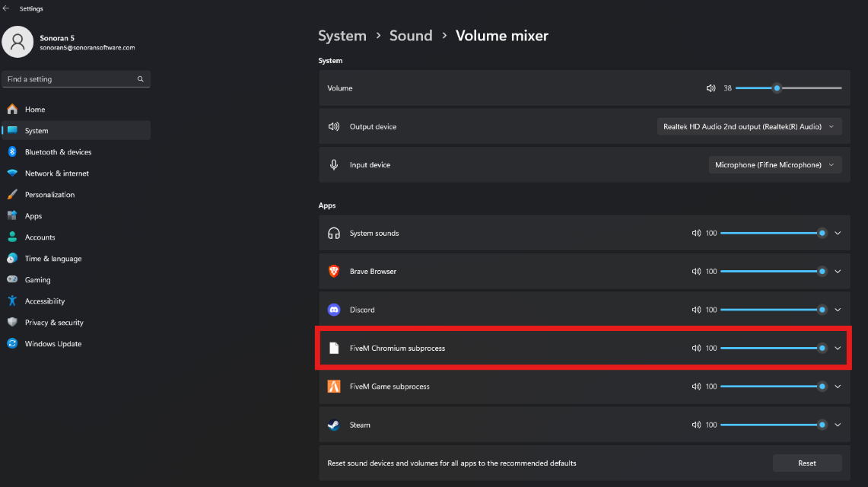Click the reset sound devices description text
This screenshot has height=487, width=868.
(452, 463)
